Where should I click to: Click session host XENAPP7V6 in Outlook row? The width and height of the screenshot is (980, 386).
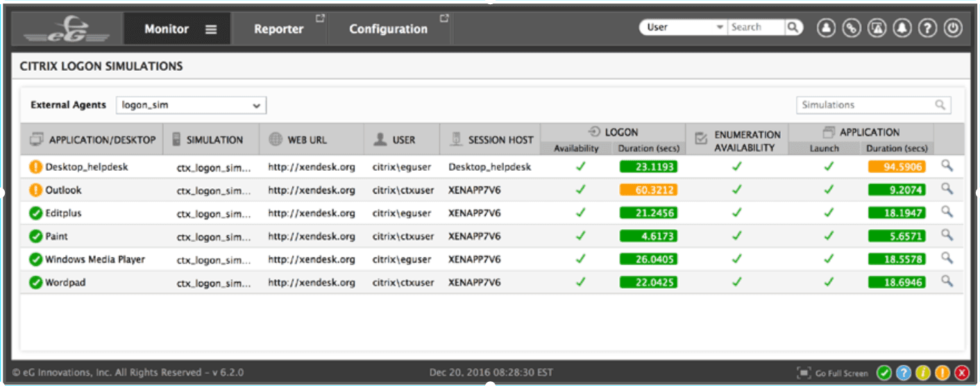point(475,190)
